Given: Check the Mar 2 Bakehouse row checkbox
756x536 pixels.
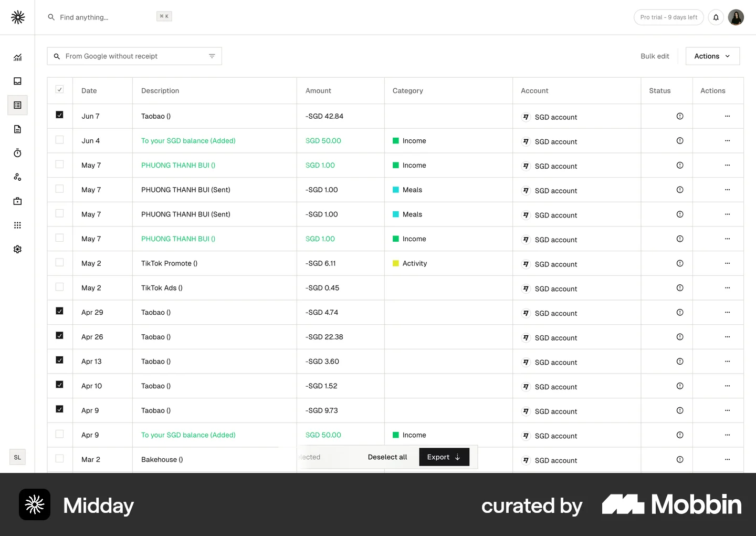Looking at the screenshot, I should point(60,458).
